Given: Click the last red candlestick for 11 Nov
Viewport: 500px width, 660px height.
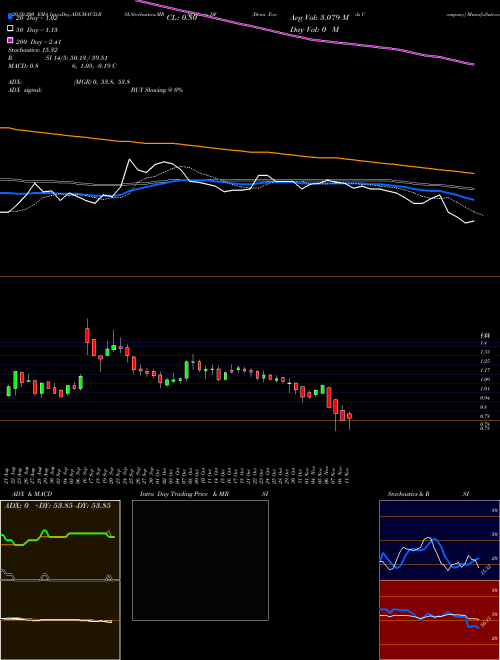Looking at the screenshot, I should coord(349,416).
